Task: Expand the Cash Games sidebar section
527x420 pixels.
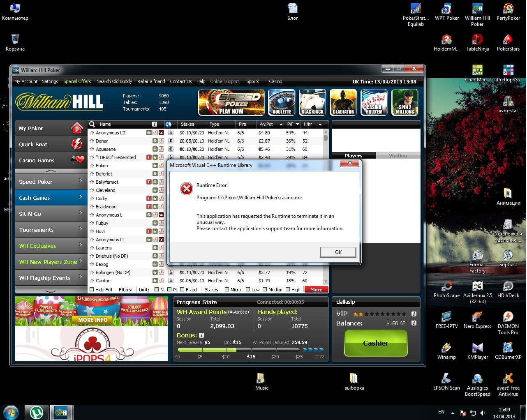Action: (x=51, y=198)
